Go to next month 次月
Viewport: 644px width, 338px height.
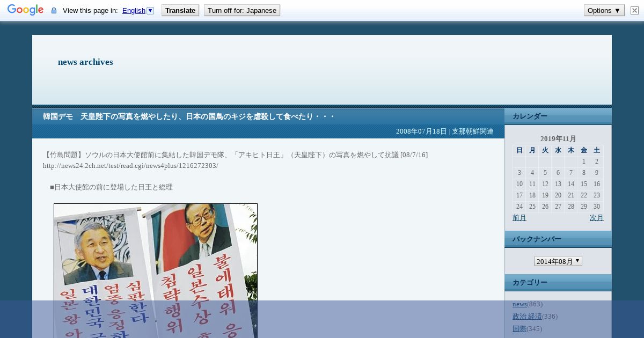tap(597, 218)
